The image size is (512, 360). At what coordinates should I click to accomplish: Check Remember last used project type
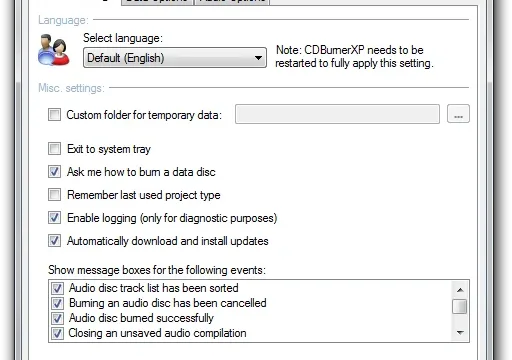pos(54,195)
